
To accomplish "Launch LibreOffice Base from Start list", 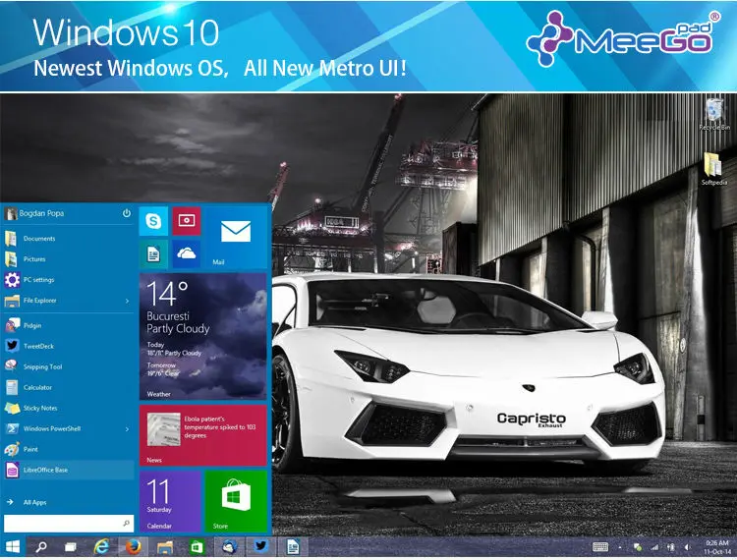I will 68,470.
